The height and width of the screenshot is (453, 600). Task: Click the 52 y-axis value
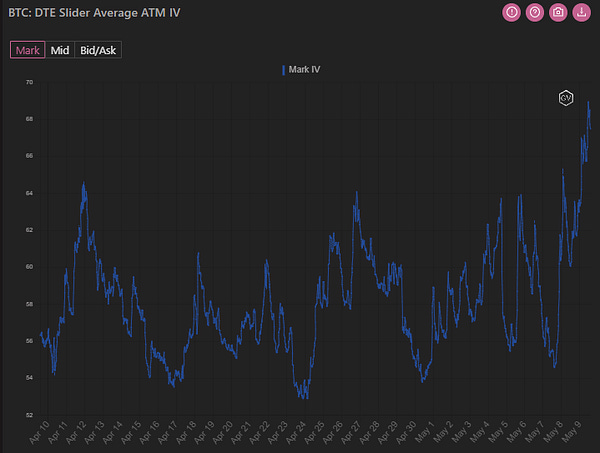(29, 415)
